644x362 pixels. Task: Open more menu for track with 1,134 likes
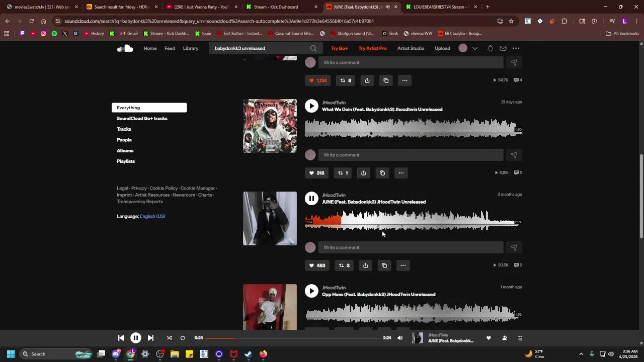(x=405, y=80)
